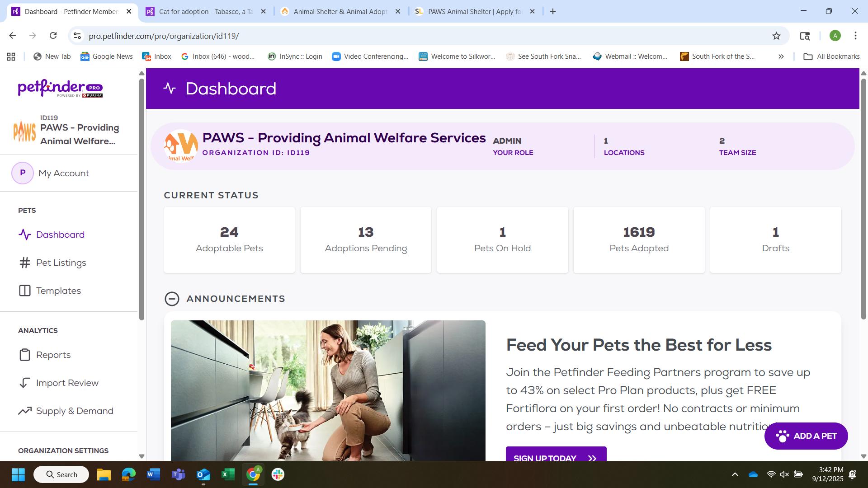868x488 pixels.
Task: Open the Video Conferencing bookmark
Action: click(370, 56)
